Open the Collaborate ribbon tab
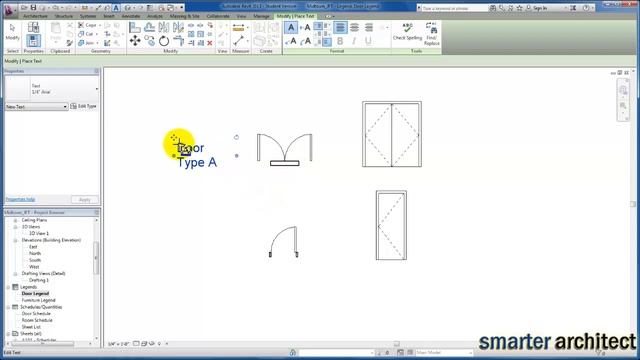Screen dimensions: 640x360 (x=218, y=16)
